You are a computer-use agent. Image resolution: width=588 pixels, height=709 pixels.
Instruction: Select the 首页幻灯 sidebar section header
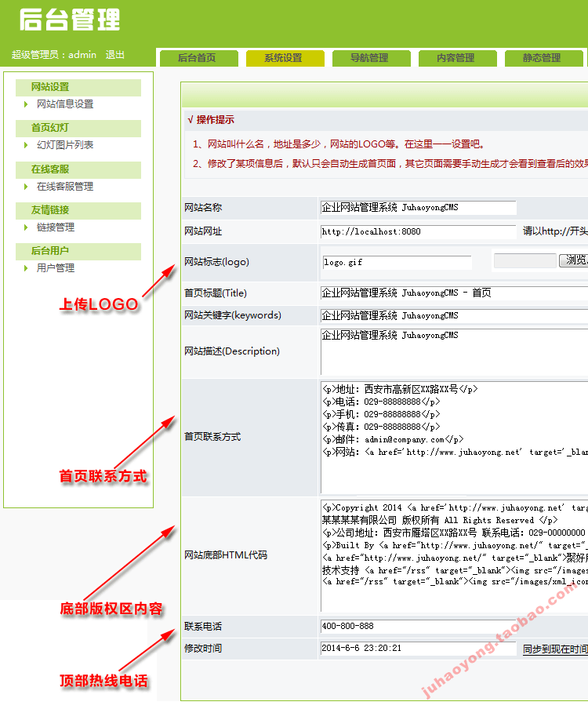[78, 128]
